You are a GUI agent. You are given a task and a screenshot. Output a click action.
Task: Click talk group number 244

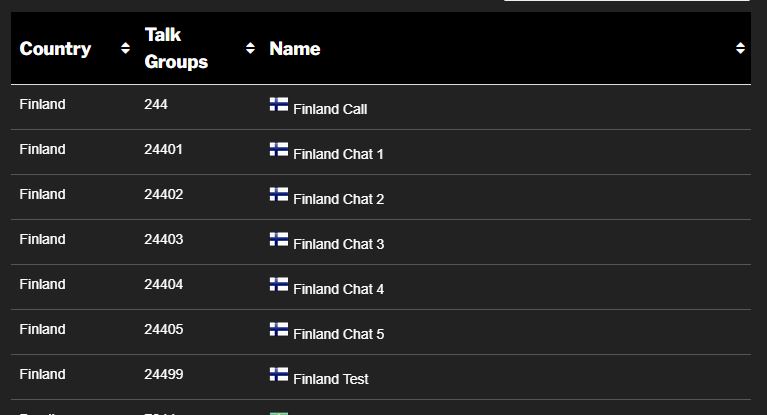[156, 104]
